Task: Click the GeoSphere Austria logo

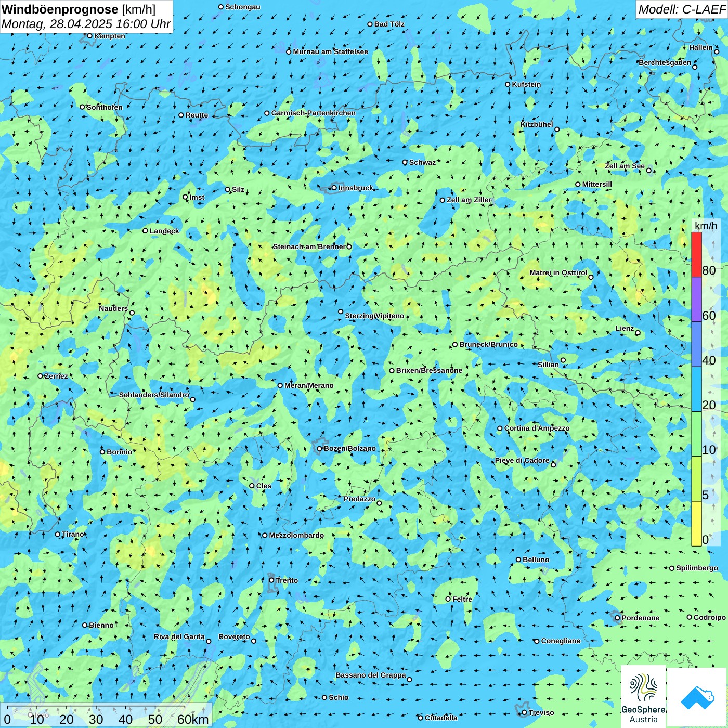Action: point(643,696)
